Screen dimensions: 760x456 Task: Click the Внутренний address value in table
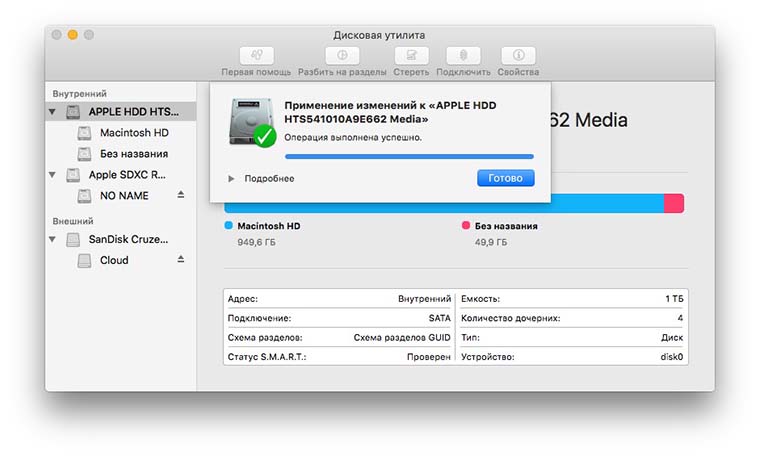tap(424, 299)
